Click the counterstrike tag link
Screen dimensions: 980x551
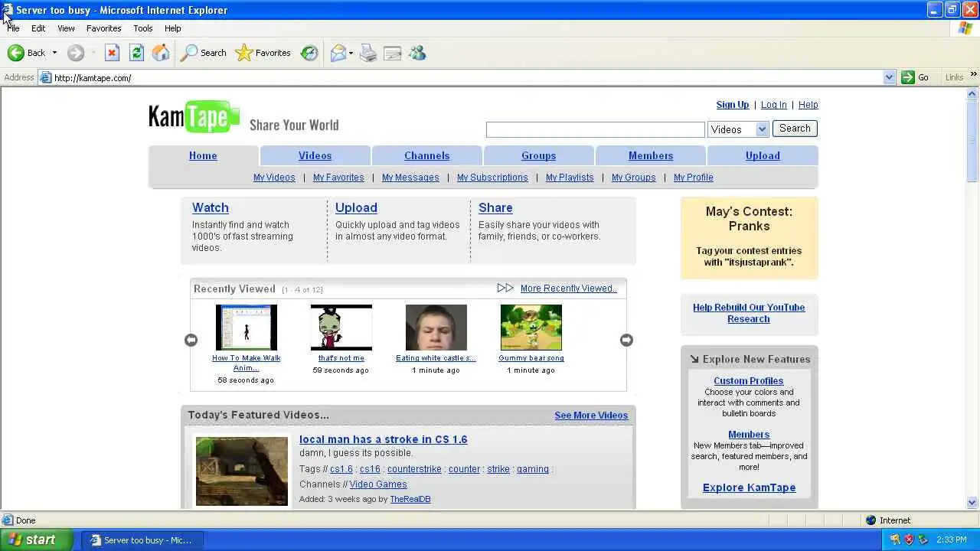(414, 469)
